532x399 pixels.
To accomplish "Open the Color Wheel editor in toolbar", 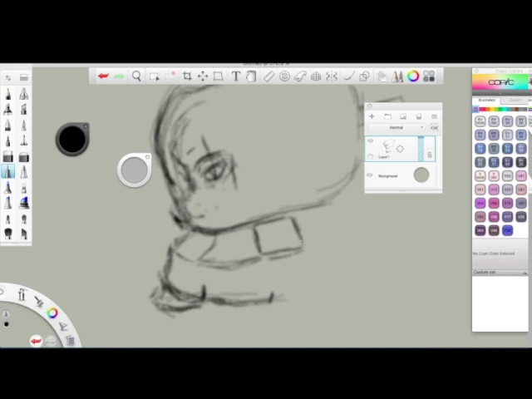I will point(413,76).
